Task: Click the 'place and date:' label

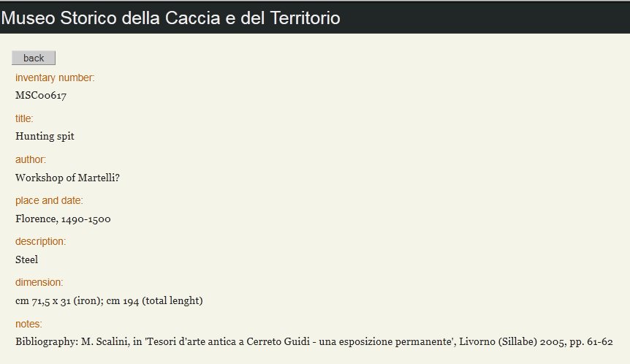Action: tap(49, 200)
